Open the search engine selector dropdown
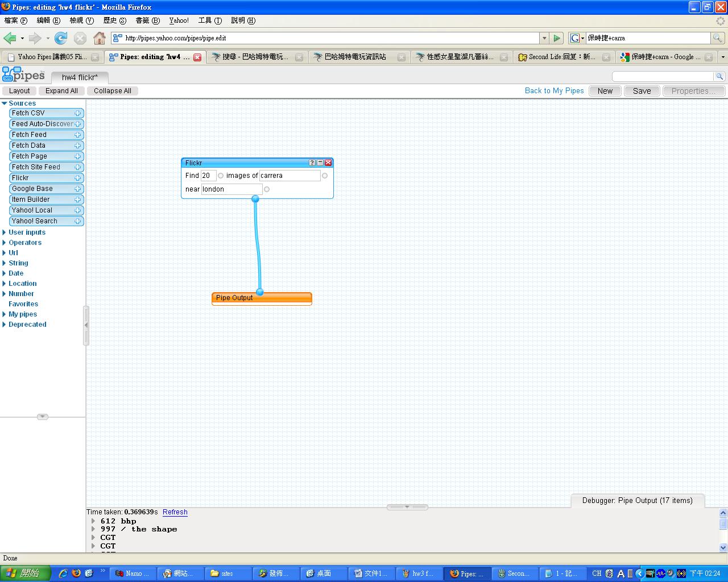The image size is (728, 582). pyautogui.click(x=577, y=38)
